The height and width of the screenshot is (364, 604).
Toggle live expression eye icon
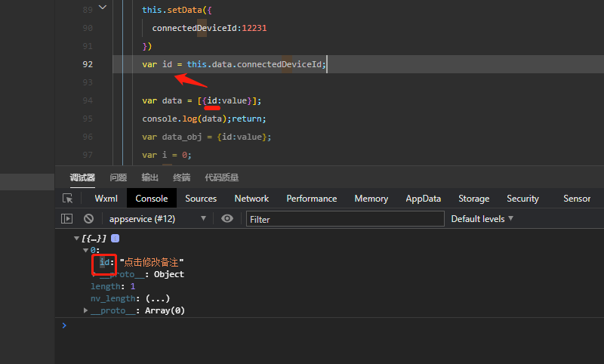coord(227,219)
